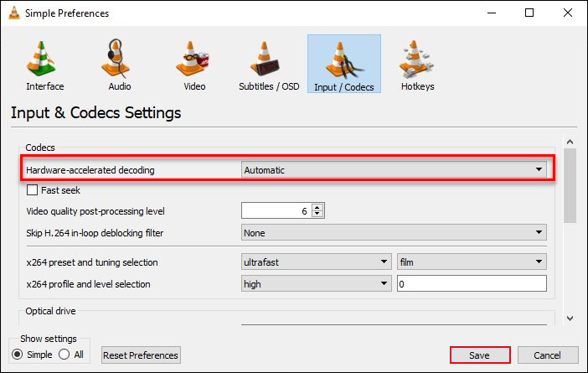Open Hardware-accelerated decoding dropdown

pyautogui.click(x=394, y=170)
